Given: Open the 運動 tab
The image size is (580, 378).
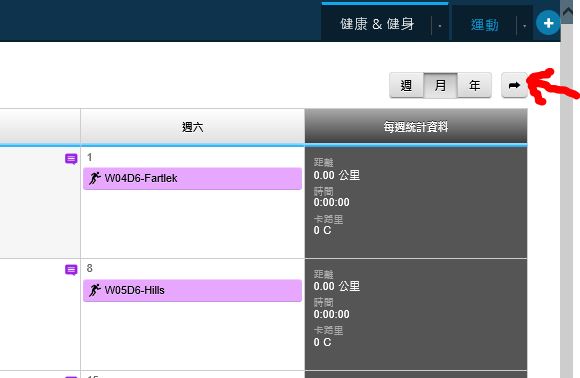Looking at the screenshot, I should [x=484, y=25].
